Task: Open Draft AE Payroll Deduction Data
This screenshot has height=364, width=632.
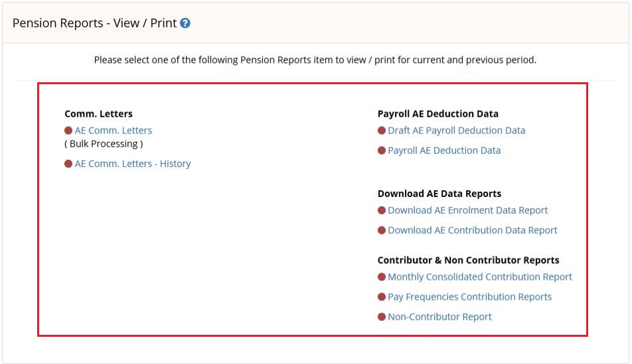Action: pyautogui.click(x=456, y=131)
